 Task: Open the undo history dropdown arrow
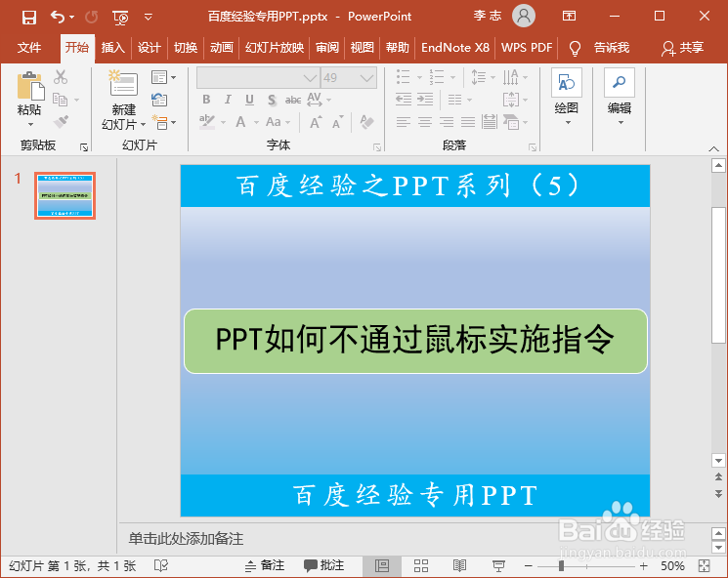[71, 18]
